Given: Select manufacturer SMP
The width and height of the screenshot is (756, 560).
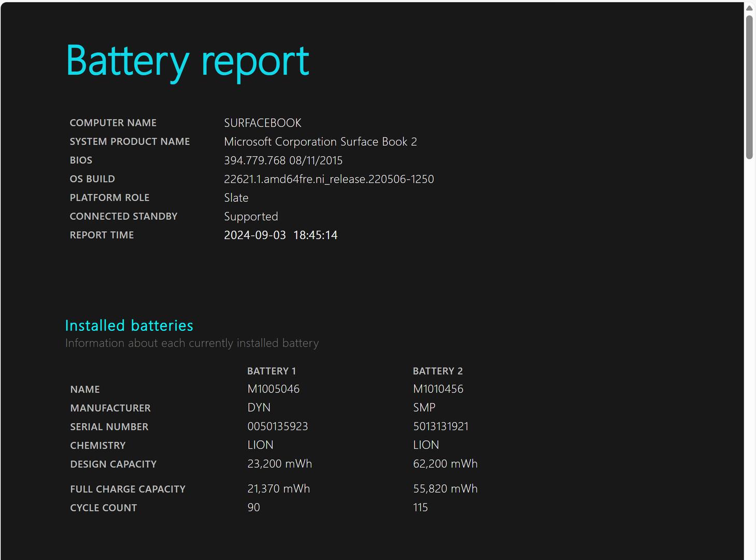Looking at the screenshot, I should pos(424,408).
